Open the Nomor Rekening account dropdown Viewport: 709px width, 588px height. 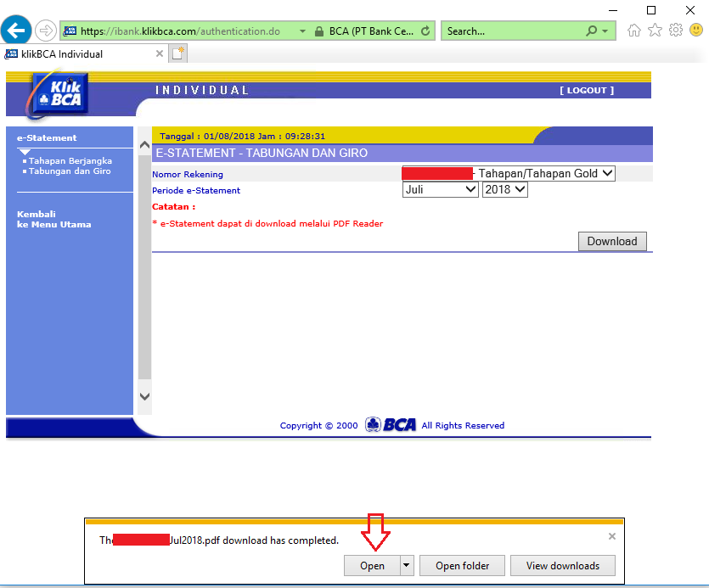[x=509, y=174]
